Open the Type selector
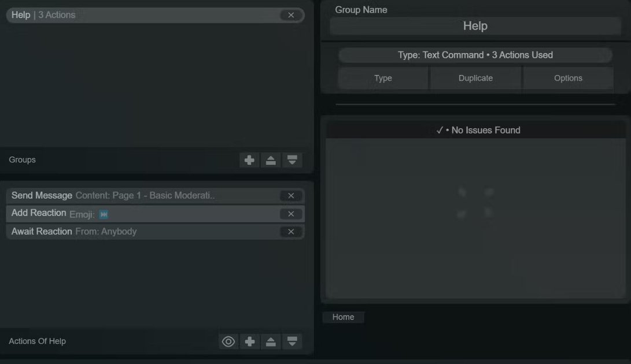The width and height of the screenshot is (631, 364). 382,77
